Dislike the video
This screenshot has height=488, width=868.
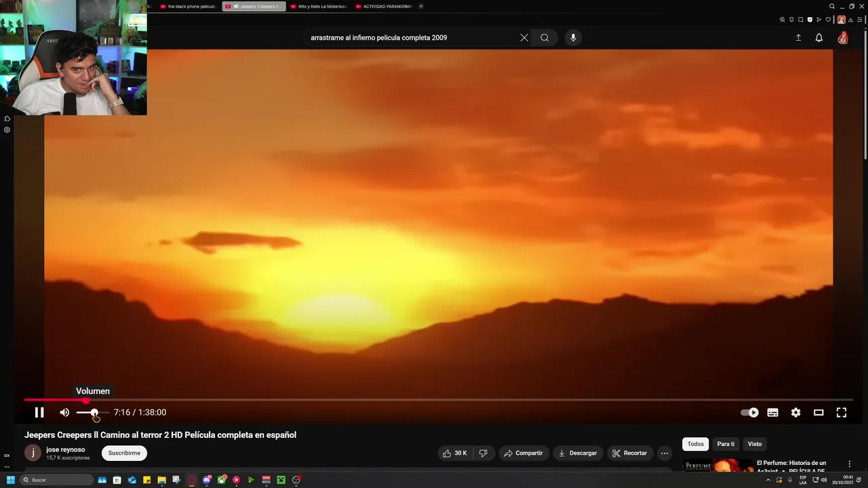[484, 453]
